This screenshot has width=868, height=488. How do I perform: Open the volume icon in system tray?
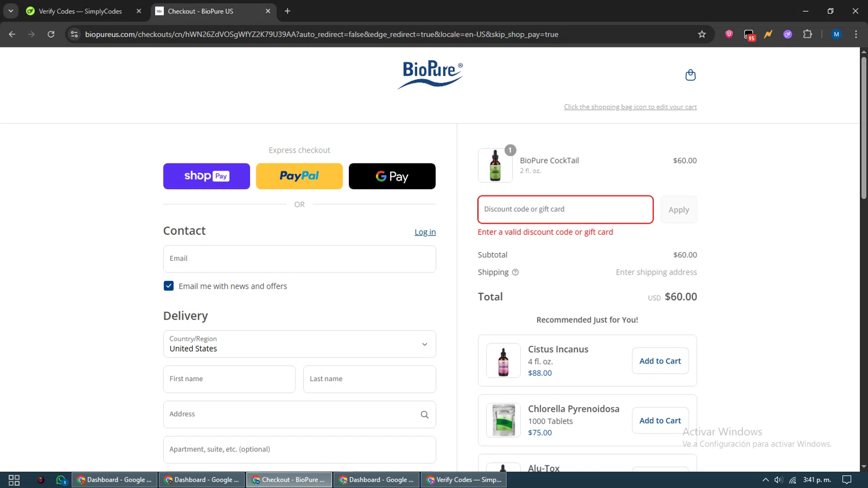779,480
